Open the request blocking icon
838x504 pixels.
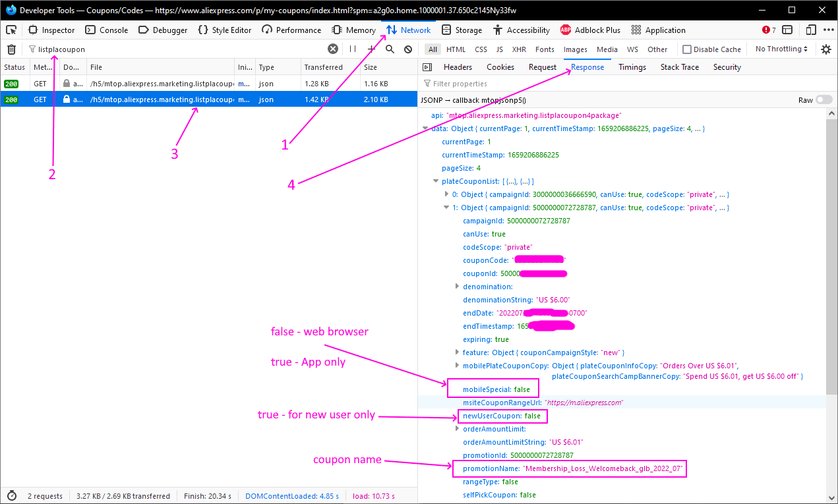(x=408, y=49)
